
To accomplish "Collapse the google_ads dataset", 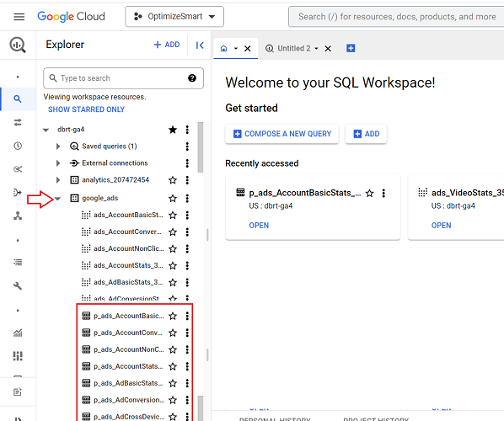I will [x=58, y=199].
